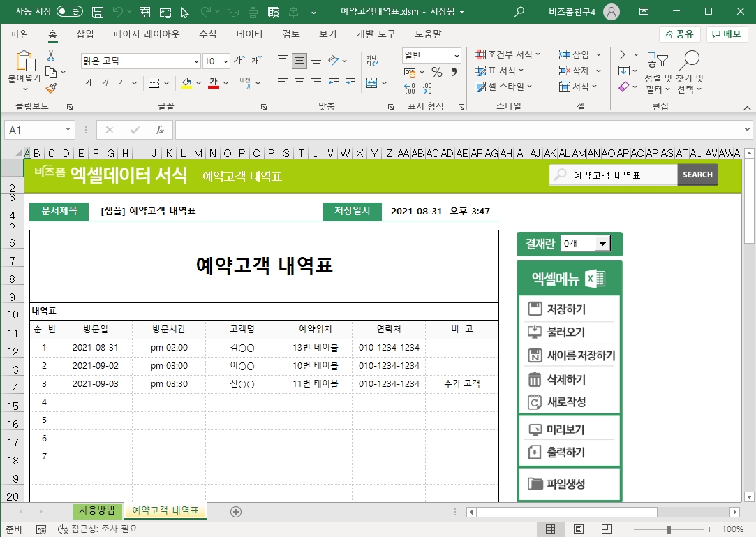Add a new sheet with plus icon
Image resolution: width=756 pixels, height=537 pixels.
point(236,511)
